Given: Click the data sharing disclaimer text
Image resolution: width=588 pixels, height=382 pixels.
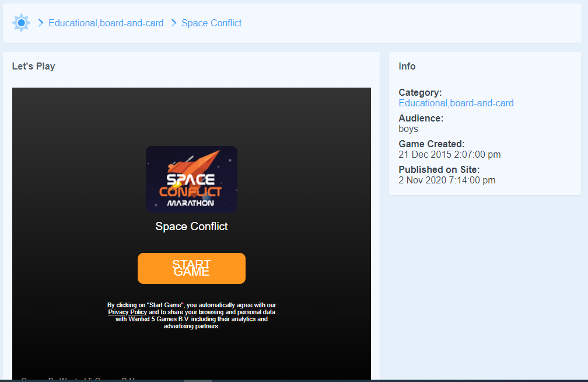Looking at the screenshot, I should tap(191, 320).
